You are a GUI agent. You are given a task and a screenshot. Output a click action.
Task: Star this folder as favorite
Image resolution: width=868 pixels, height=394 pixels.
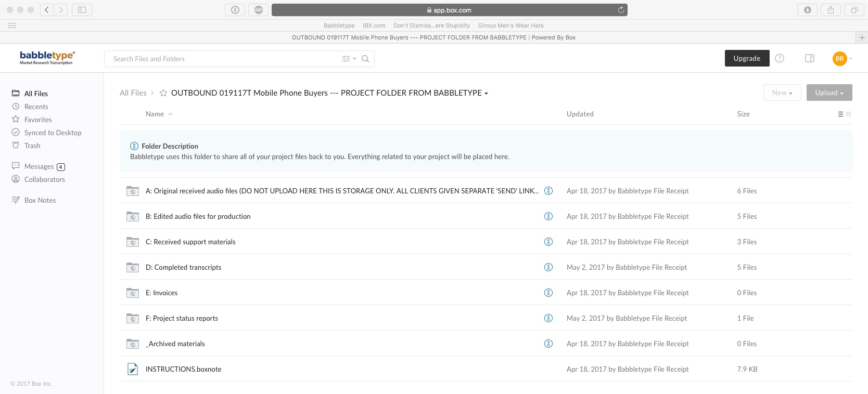(163, 93)
